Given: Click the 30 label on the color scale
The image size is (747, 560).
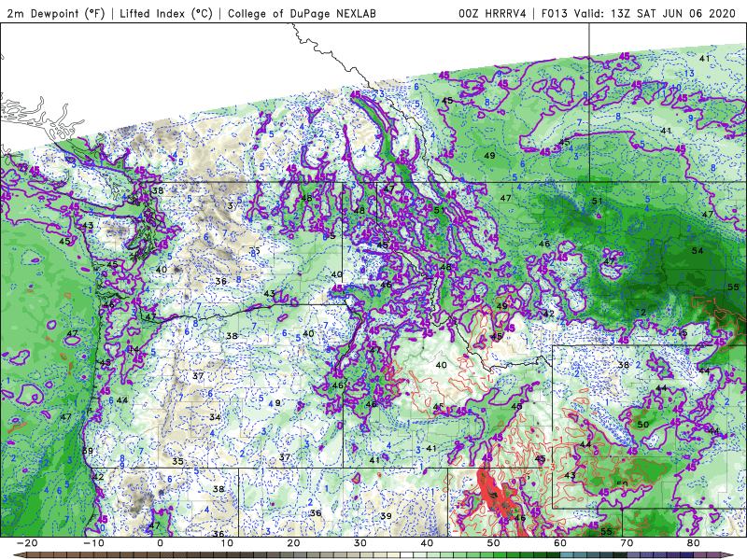Looking at the screenshot, I should tap(360, 543).
